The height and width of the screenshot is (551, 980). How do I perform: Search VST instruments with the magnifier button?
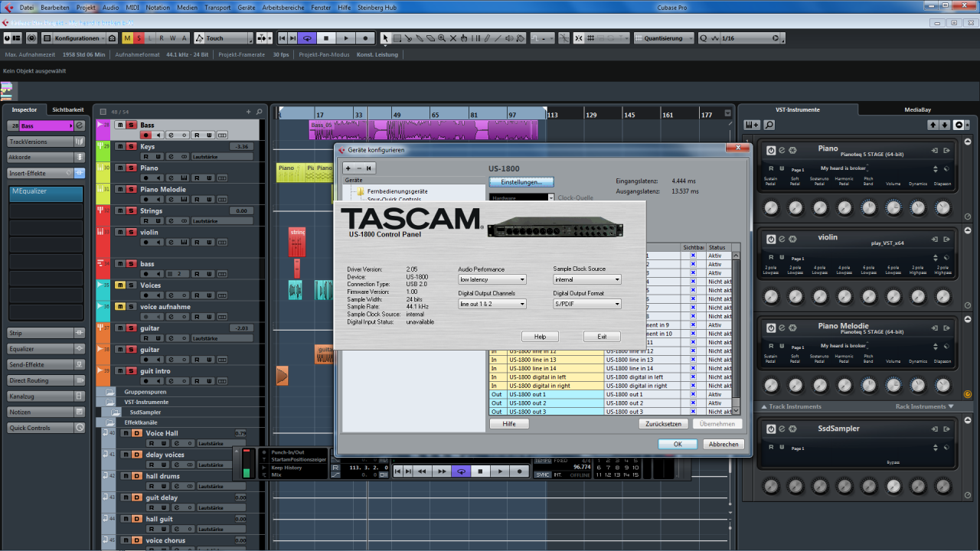click(x=769, y=125)
